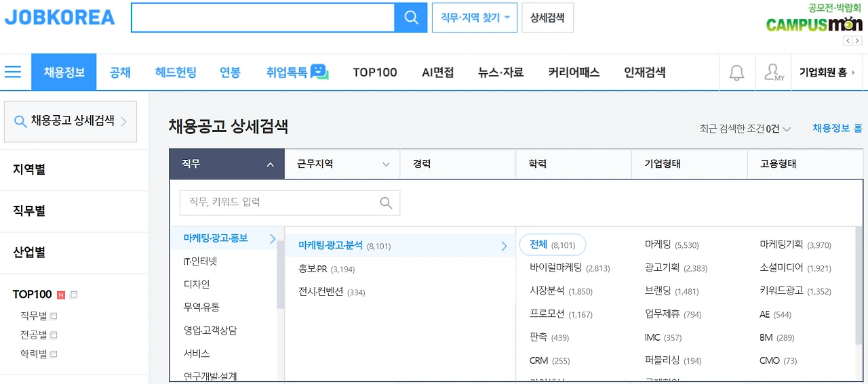Click new-window icon beside 직무별 sublink
This screenshot has width=868, height=384.
click(54, 316)
